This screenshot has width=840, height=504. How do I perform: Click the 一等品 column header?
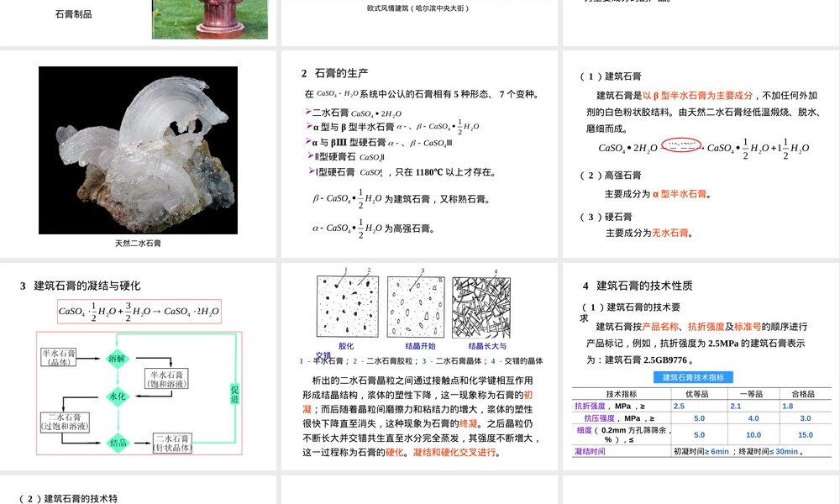coord(752,394)
